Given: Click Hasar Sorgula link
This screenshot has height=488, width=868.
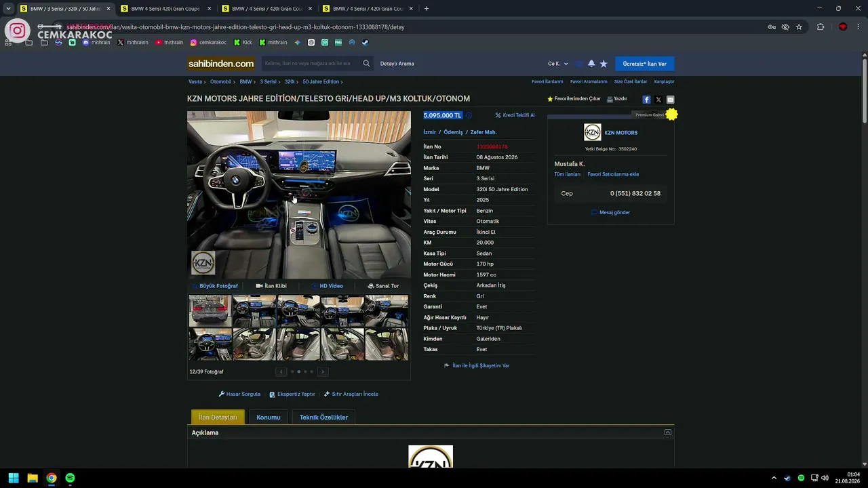Looking at the screenshot, I should tap(239, 394).
